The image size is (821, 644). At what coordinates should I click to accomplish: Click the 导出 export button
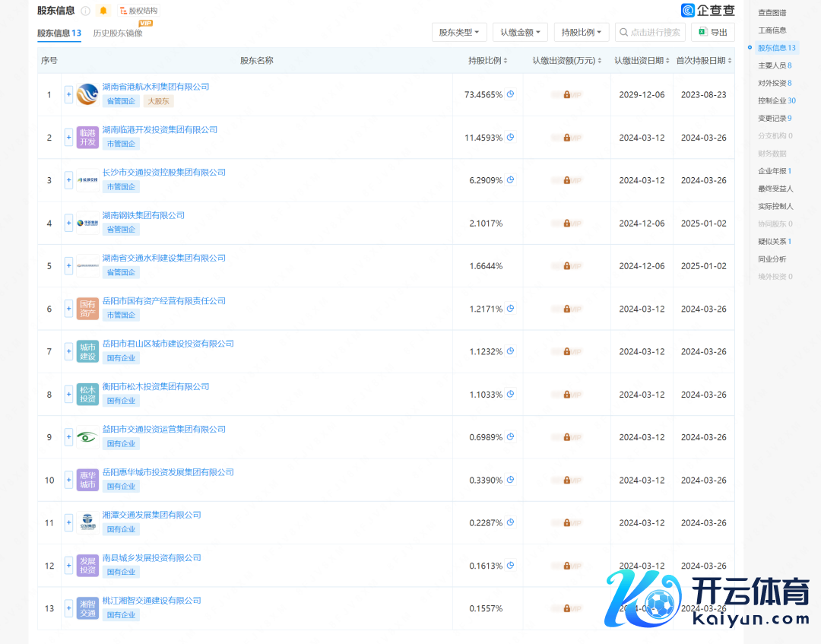click(x=712, y=32)
